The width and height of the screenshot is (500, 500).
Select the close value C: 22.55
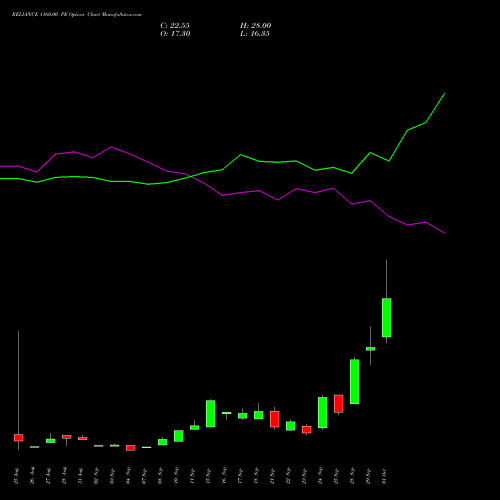click(175, 26)
